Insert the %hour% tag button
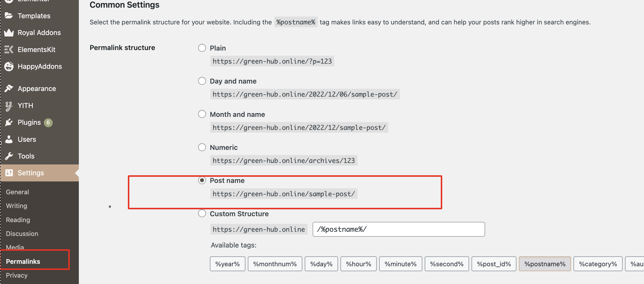Image resolution: width=644 pixels, height=284 pixels. pyautogui.click(x=358, y=264)
